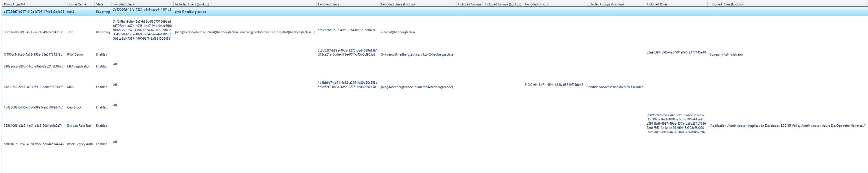
Task: Click the Included Users column header
Action: click(x=124, y=4)
